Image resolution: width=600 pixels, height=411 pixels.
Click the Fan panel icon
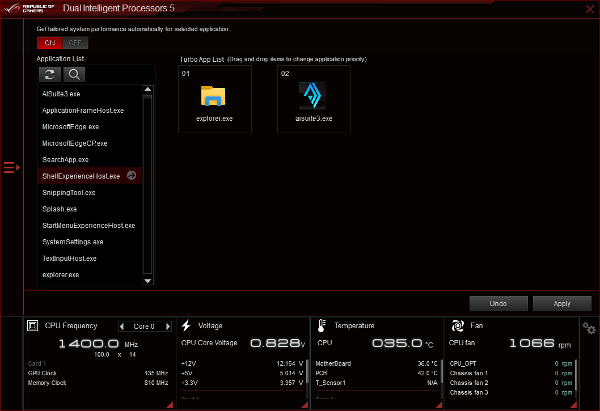(x=456, y=325)
